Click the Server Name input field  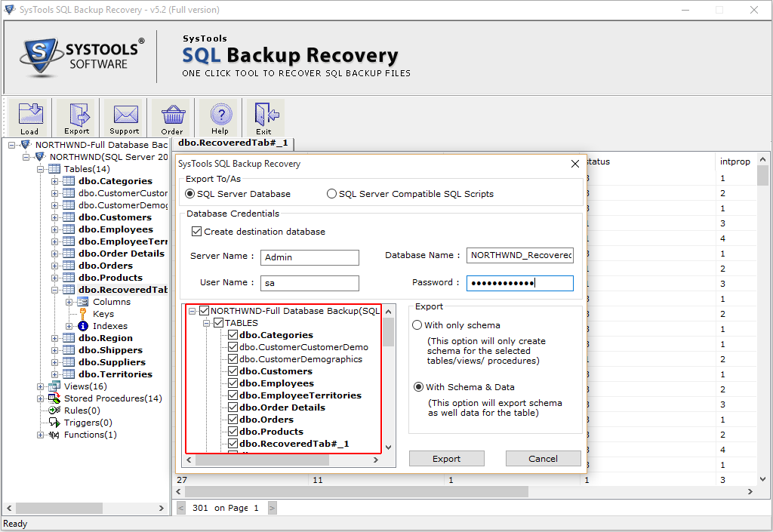pos(310,257)
